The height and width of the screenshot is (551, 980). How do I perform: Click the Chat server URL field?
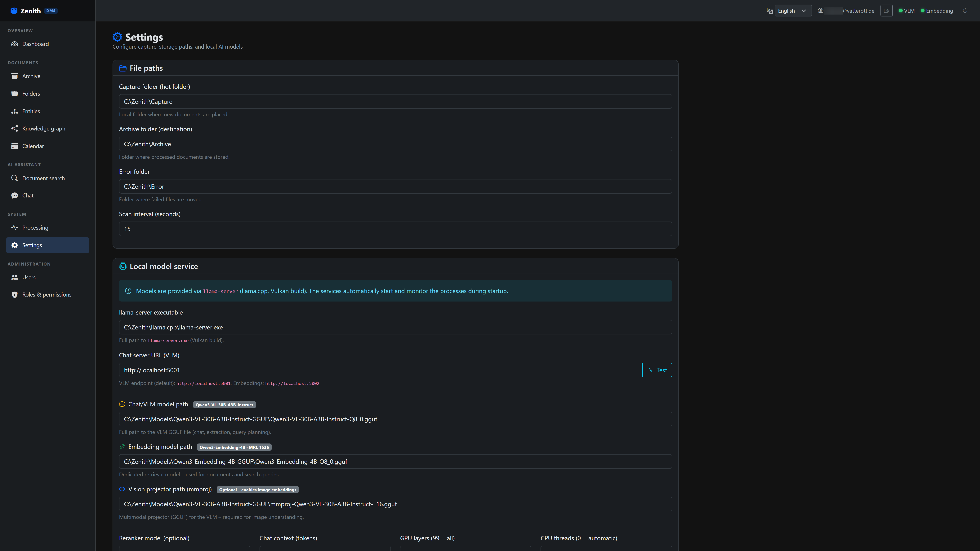(381, 370)
